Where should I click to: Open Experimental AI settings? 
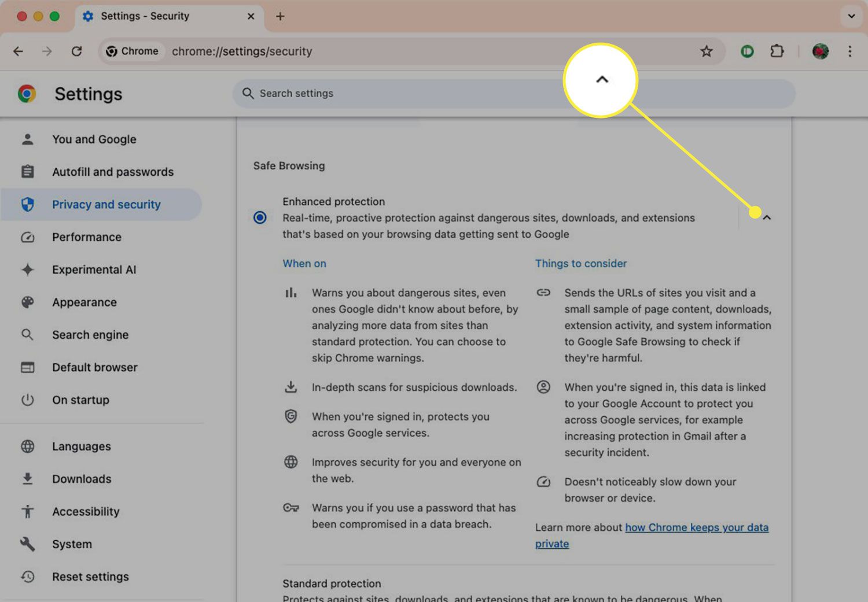tap(94, 269)
